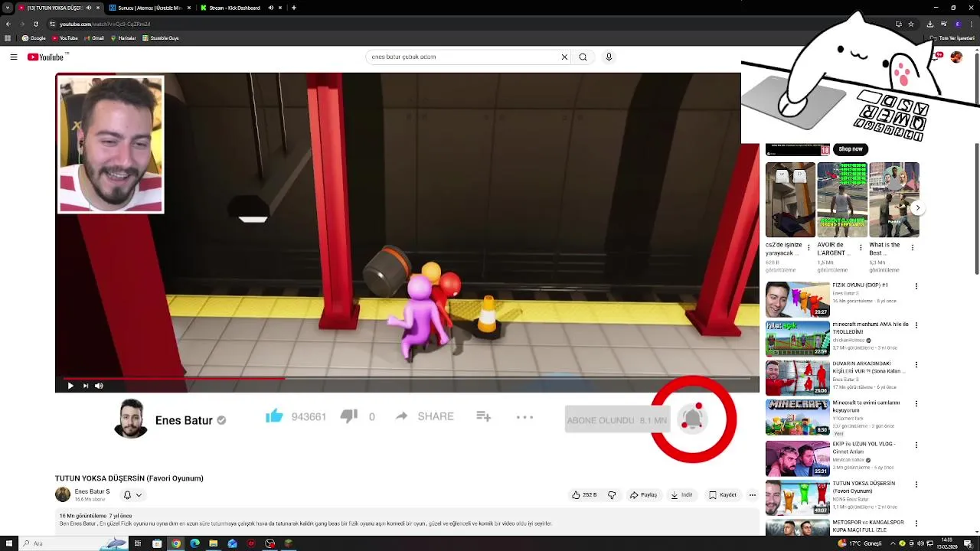Download the video with İndir

point(681,495)
